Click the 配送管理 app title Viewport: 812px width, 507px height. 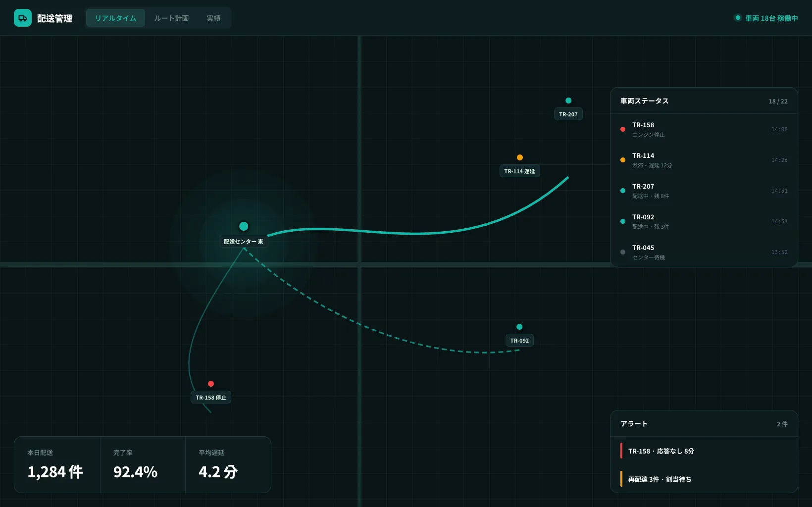(54, 18)
